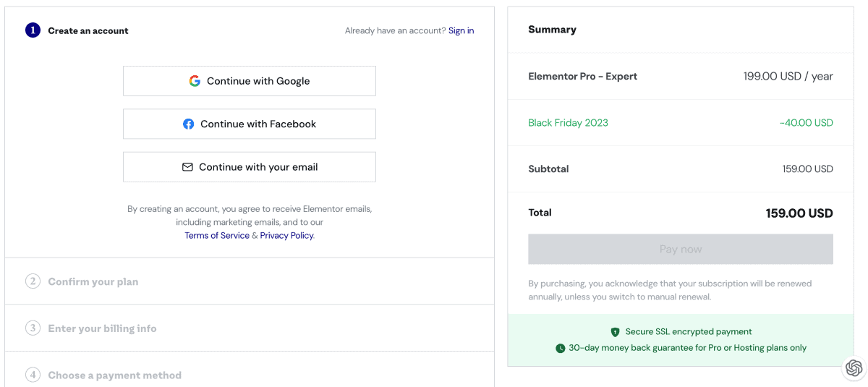Click the Google logo icon
Viewport: 868px width, 387px height.
(195, 81)
